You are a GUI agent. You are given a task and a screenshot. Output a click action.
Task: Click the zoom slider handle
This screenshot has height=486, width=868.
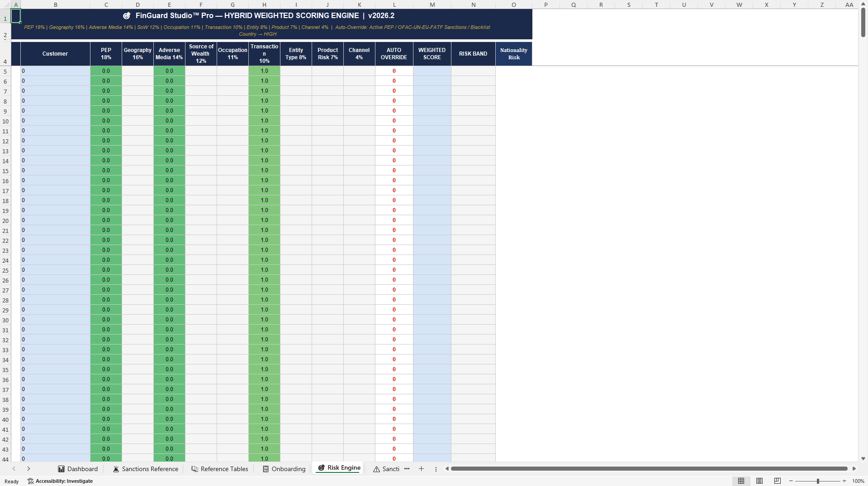[818, 481]
